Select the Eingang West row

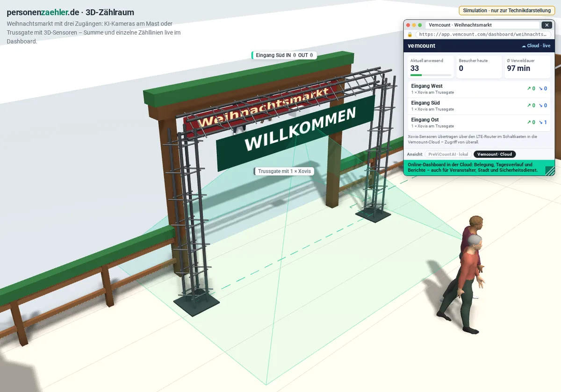479,89
